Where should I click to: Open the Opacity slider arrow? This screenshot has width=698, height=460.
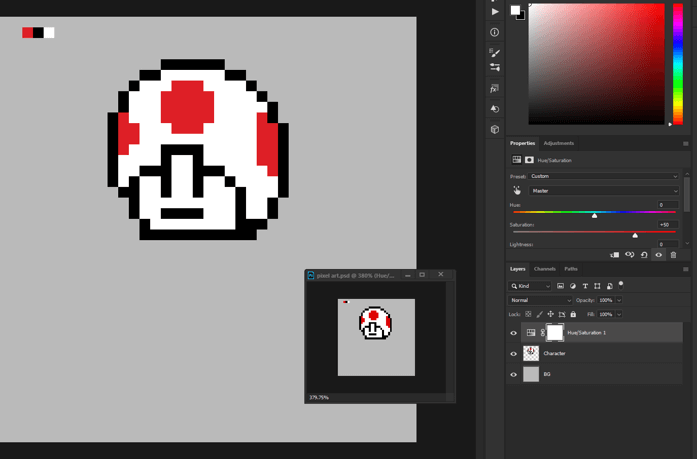pyautogui.click(x=619, y=300)
